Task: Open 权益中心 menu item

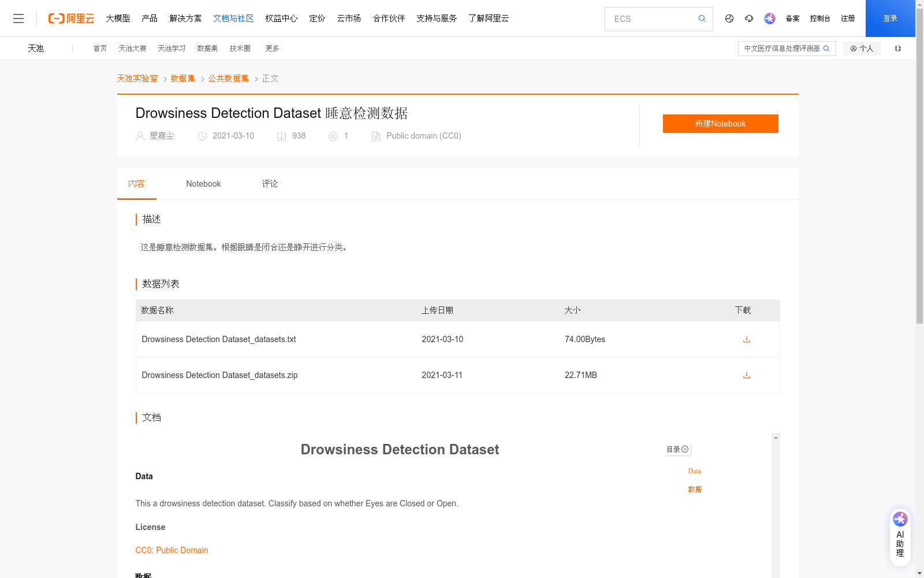Action: click(281, 18)
